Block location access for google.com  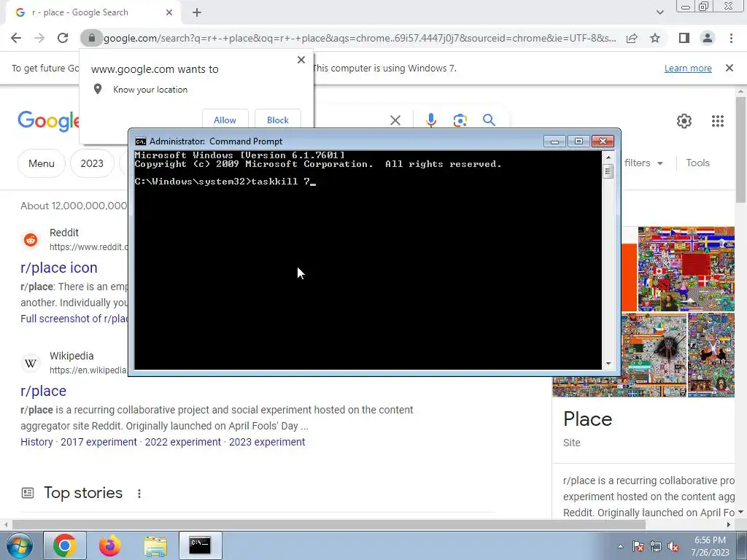pyautogui.click(x=278, y=119)
